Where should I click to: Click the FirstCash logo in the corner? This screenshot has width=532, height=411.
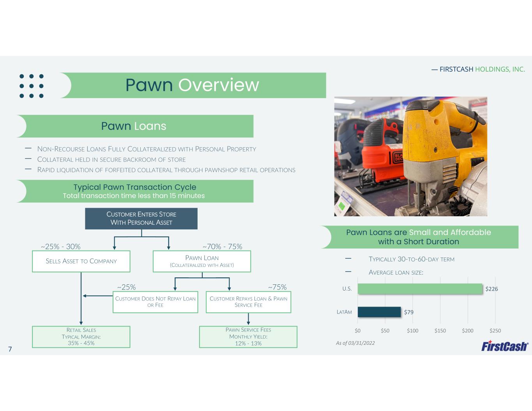pos(505,346)
